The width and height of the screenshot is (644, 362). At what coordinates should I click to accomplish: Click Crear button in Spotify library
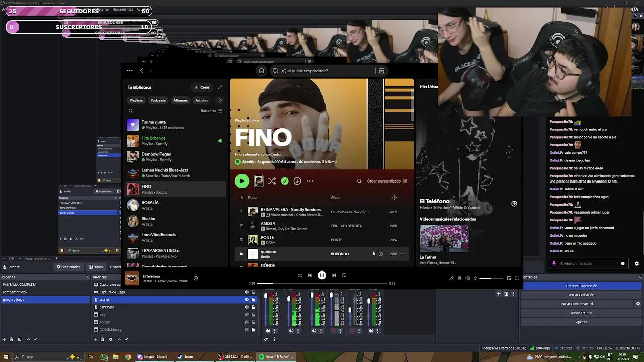[202, 87]
